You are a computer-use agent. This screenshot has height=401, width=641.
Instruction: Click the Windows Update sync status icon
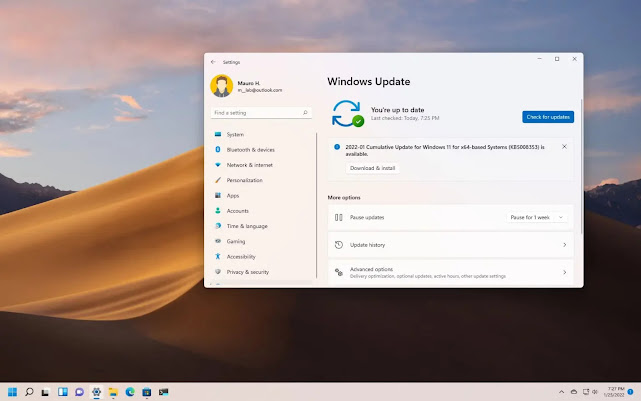tap(347, 114)
